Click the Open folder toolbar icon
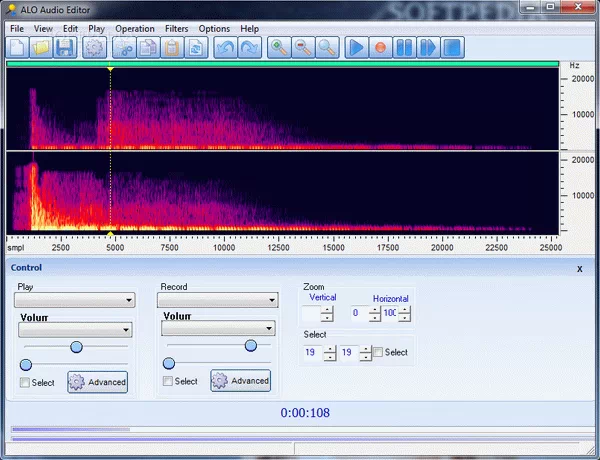The height and width of the screenshot is (460, 600). click(x=41, y=47)
